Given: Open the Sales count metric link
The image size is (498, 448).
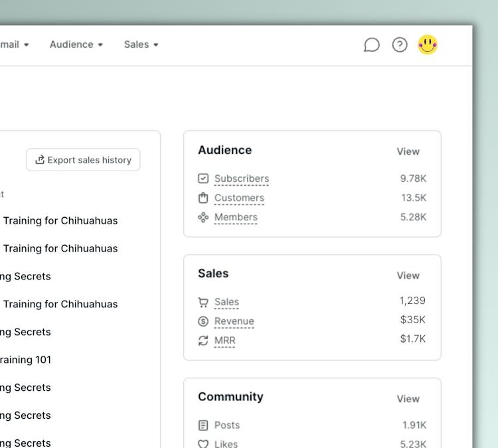Looking at the screenshot, I should tap(226, 302).
